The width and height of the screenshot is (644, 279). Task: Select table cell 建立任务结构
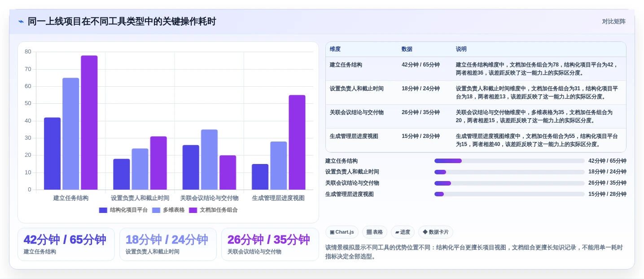[x=346, y=65]
